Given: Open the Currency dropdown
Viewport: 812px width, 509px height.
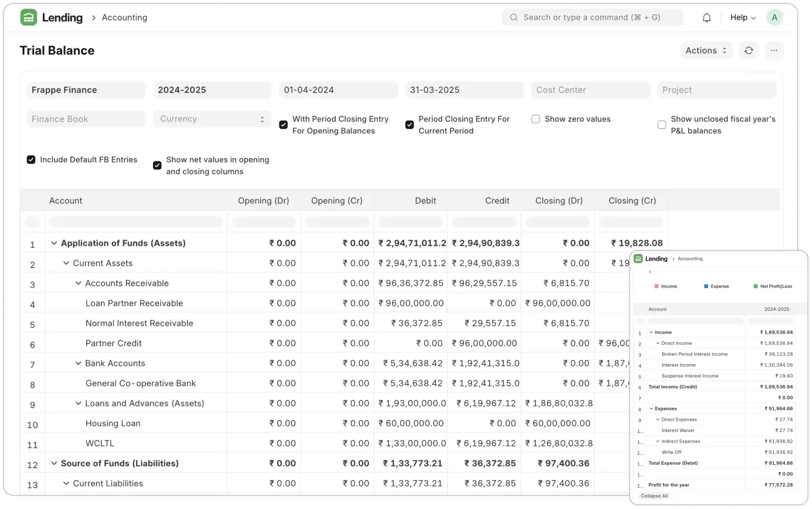Looking at the screenshot, I should click(x=212, y=119).
